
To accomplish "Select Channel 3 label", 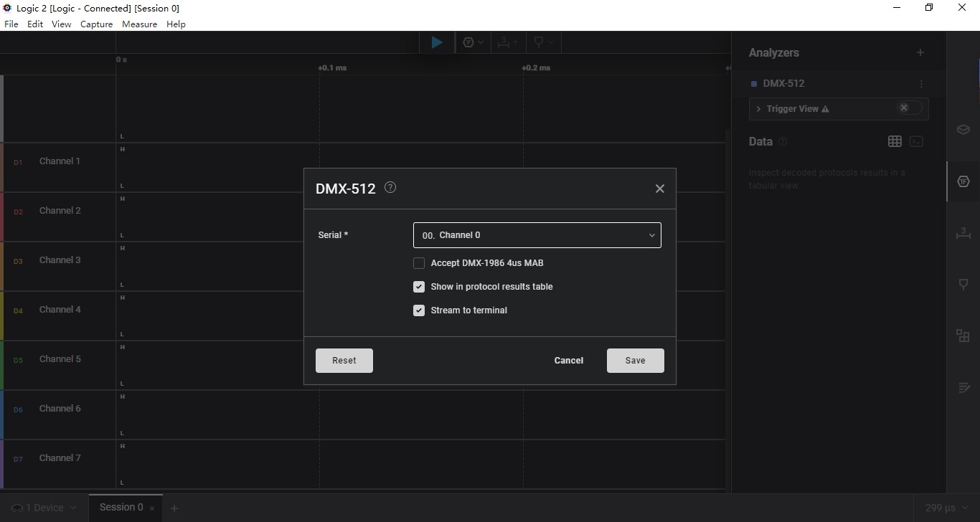I will pos(60,260).
